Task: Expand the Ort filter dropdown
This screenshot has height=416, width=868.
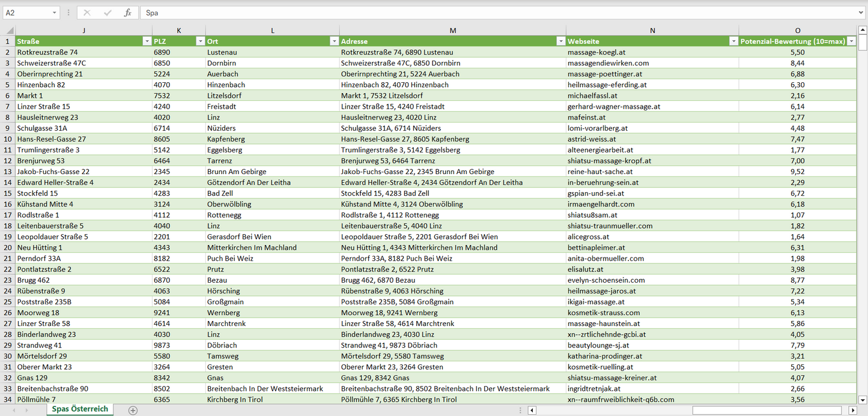Action: 334,41
